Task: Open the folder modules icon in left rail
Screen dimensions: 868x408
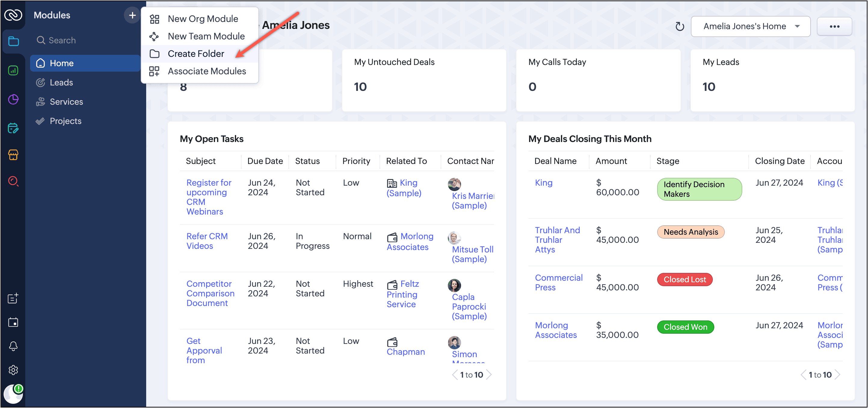Action: [13, 41]
